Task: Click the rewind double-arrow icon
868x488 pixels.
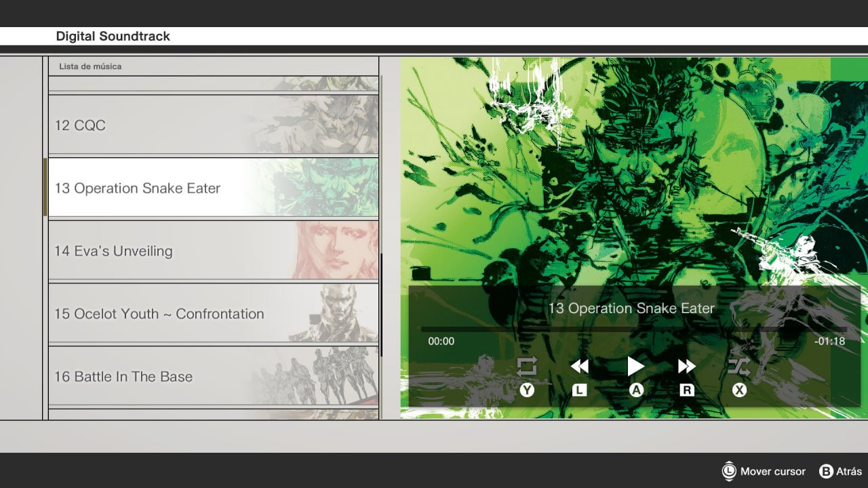Action: pyautogui.click(x=579, y=367)
